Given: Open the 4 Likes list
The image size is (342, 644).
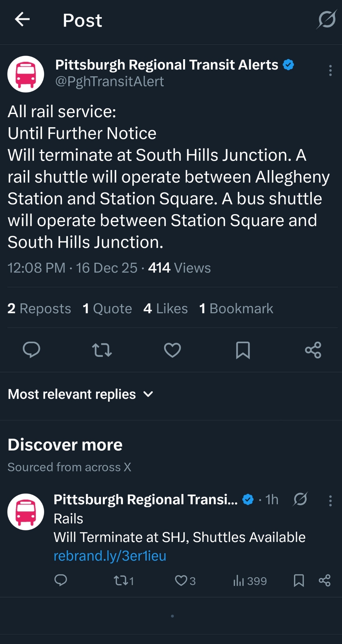Looking at the screenshot, I should (x=166, y=308).
